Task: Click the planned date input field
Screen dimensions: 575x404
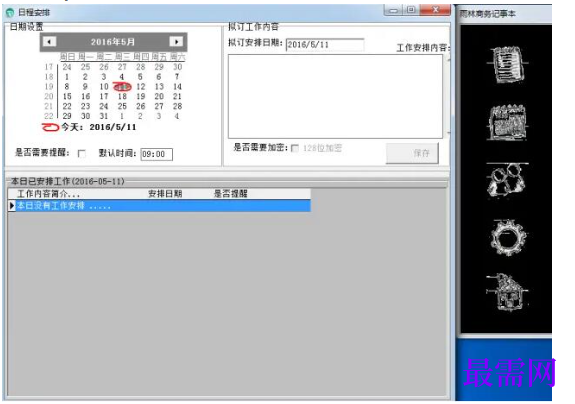Action: click(x=325, y=44)
